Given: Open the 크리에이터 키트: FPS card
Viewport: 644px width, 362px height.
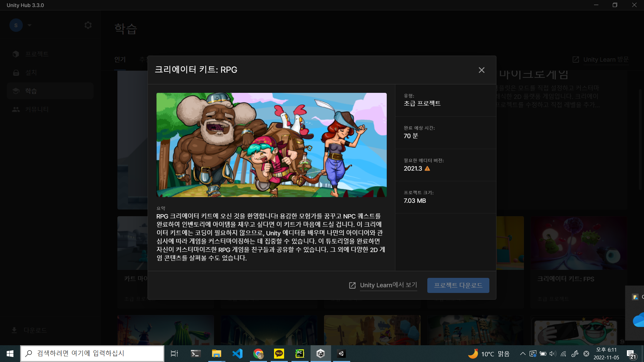Looking at the screenshot, I should point(578,261).
